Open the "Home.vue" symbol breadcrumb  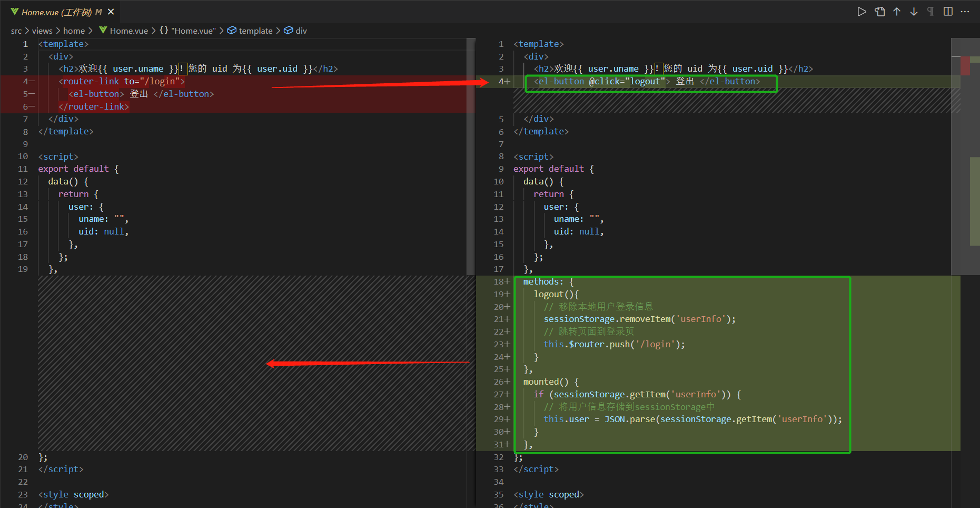point(193,31)
